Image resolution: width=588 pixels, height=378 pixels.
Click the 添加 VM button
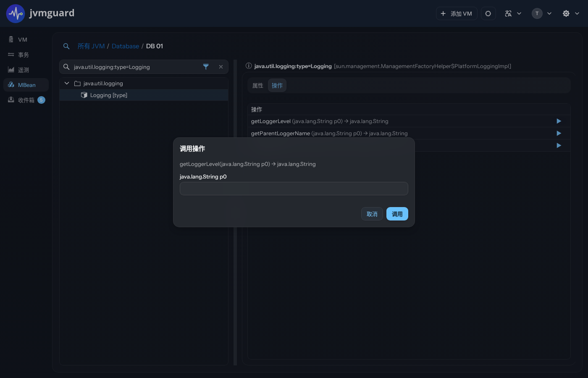[457, 13]
